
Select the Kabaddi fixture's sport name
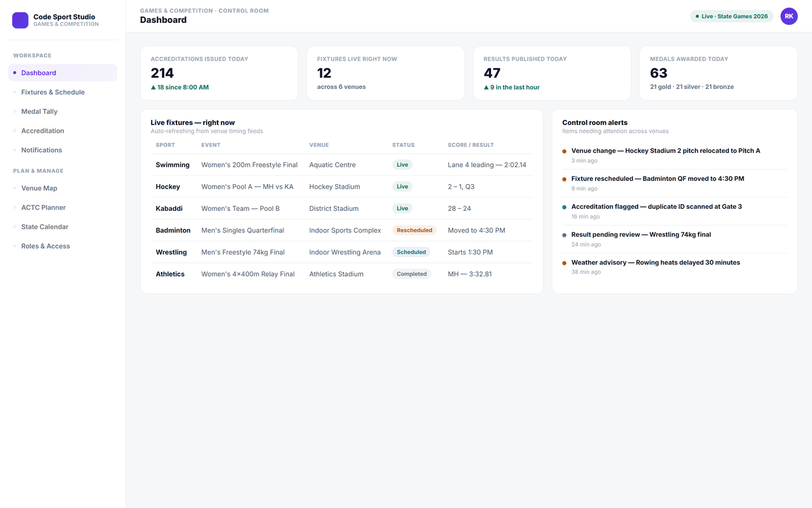coord(169,209)
